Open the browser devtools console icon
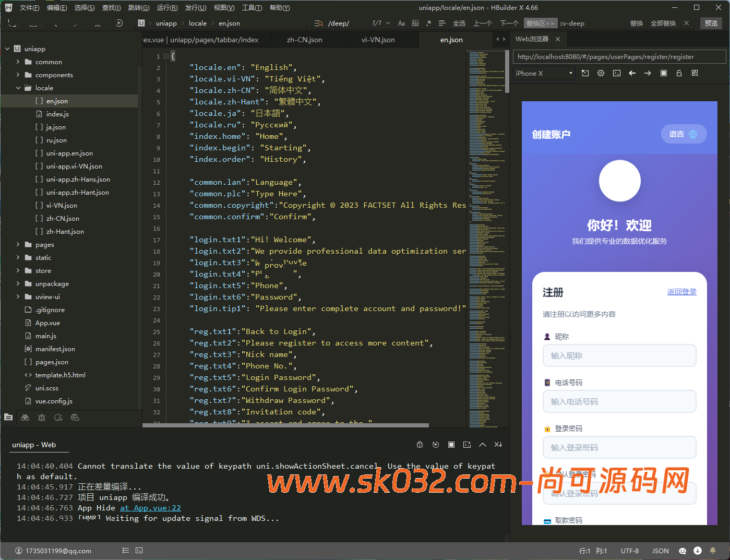The width and height of the screenshot is (730, 560). coord(616,73)
